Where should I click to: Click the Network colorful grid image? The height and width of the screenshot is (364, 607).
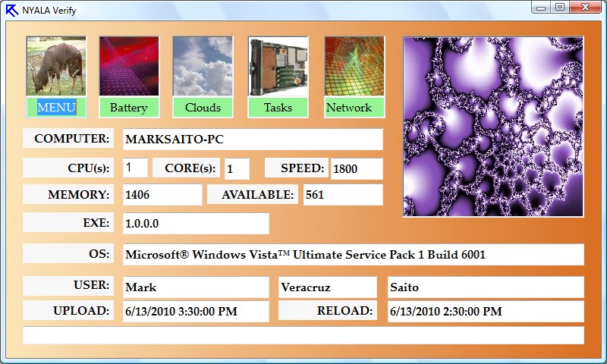354,66
